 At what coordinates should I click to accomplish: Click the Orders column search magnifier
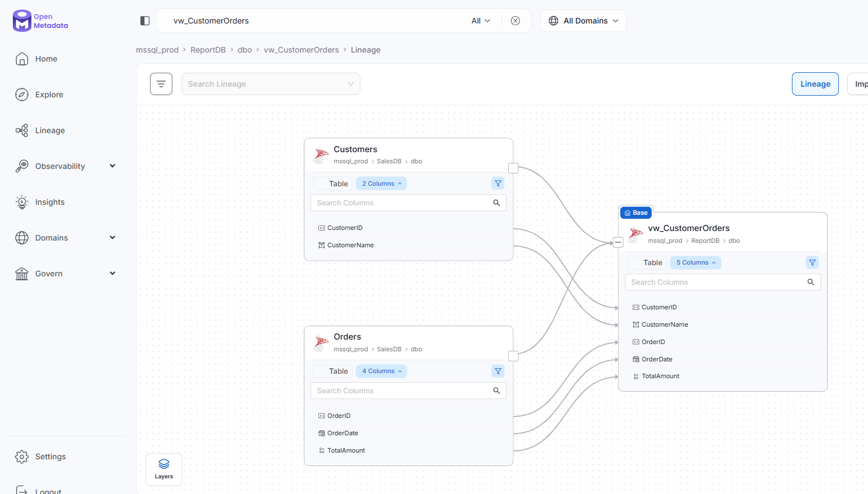[496, 391]
